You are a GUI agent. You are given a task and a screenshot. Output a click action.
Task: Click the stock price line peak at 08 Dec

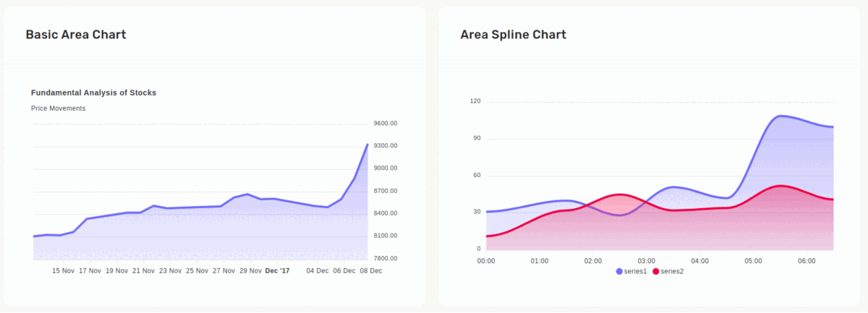367,145
